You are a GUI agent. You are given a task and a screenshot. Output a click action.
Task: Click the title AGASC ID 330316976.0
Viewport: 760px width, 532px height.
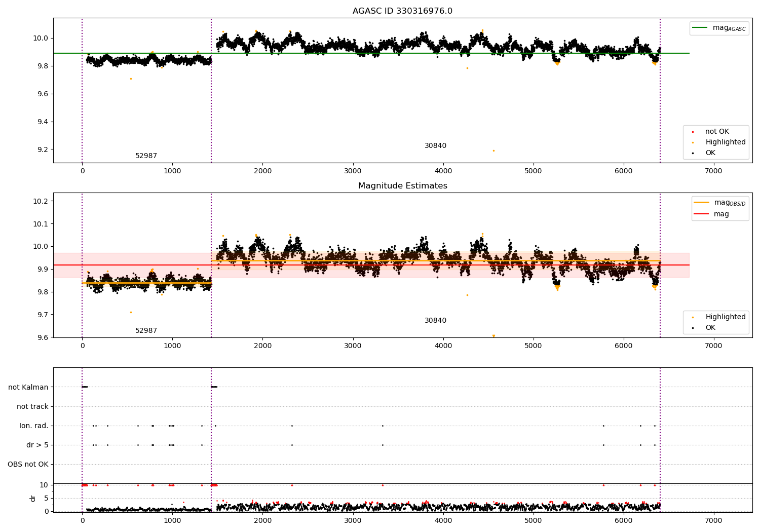point(402,11)
